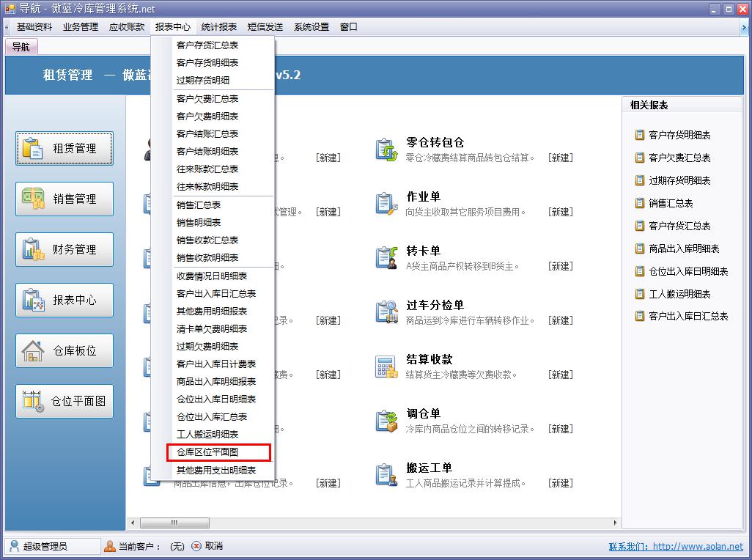
Task: Open the 业务管理 menu
Action: point(81,27)
